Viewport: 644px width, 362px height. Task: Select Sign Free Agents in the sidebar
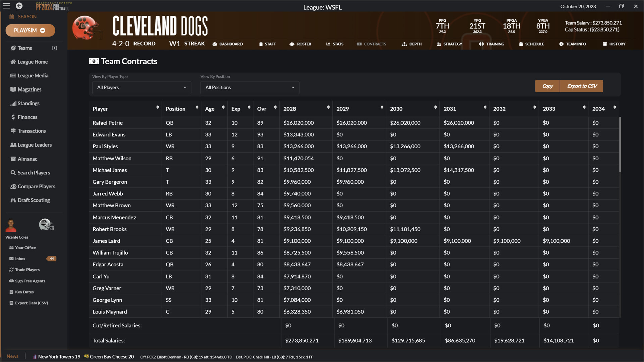coord(30,281)
